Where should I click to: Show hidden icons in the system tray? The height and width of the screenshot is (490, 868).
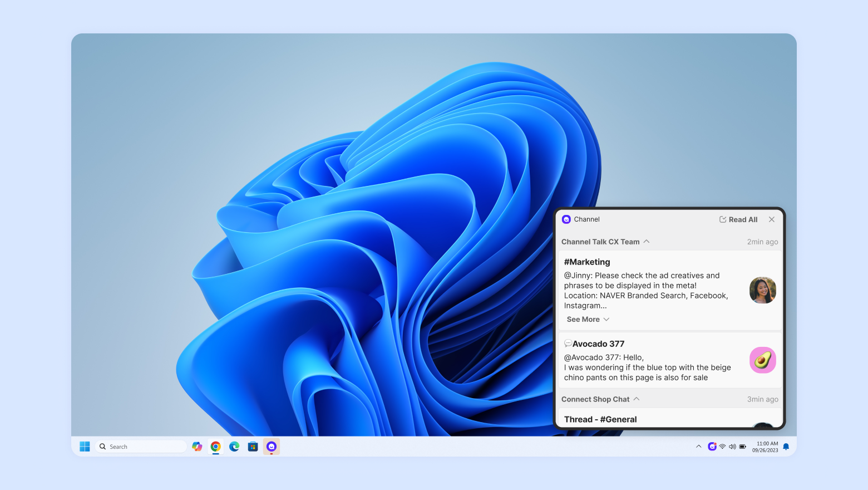pos(699,447)
